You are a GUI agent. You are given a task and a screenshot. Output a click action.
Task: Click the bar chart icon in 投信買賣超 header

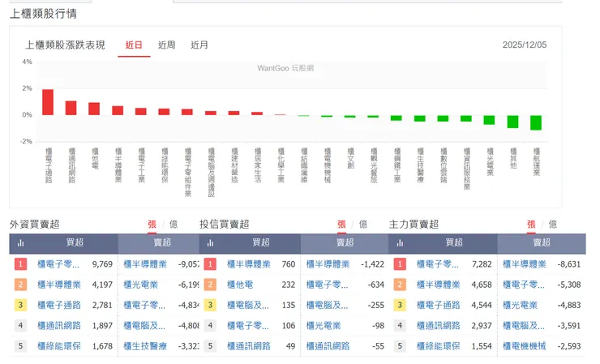(210, 243)
